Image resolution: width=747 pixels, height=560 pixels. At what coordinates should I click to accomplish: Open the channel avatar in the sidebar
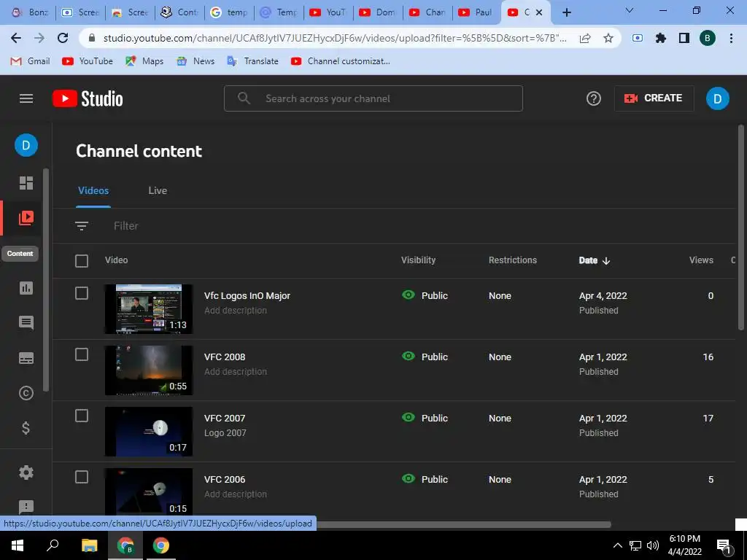[26, 145]
